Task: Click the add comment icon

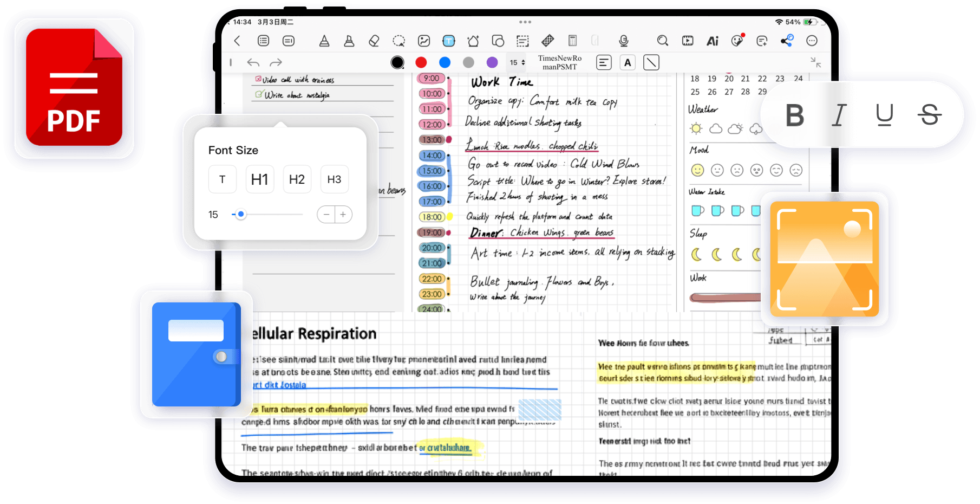Action: (x=762, y=41)
